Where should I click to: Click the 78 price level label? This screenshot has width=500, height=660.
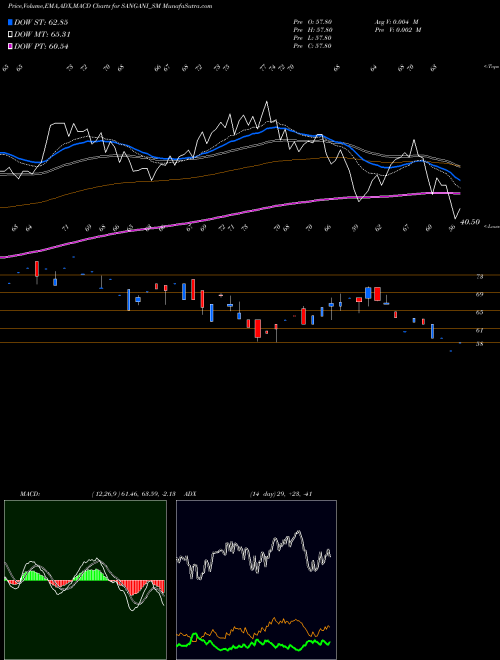coord(479,277)
